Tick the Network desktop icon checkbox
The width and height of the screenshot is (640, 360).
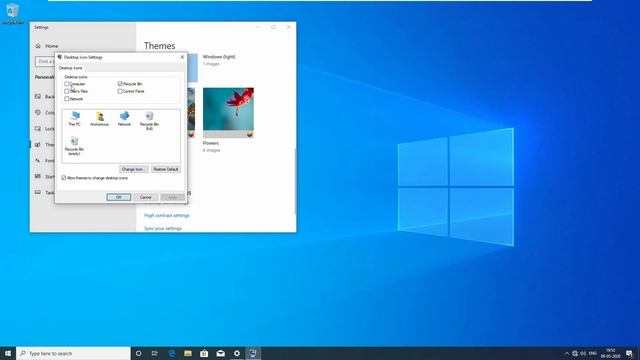tap(67, 99)
